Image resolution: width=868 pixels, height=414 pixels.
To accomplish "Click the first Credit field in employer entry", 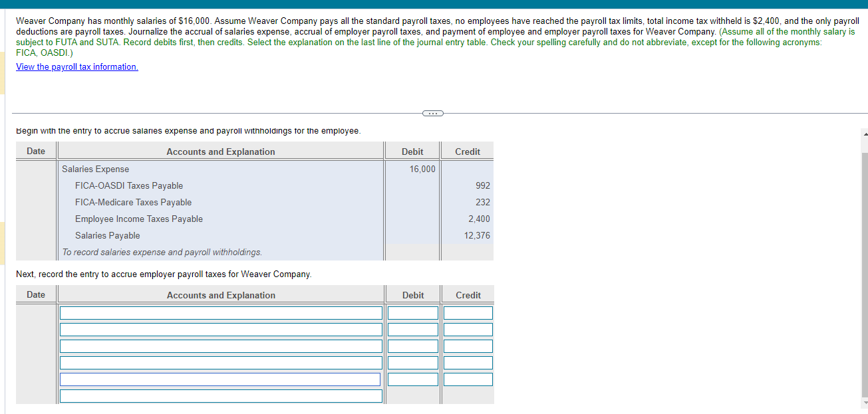I will tap(467, 312).
